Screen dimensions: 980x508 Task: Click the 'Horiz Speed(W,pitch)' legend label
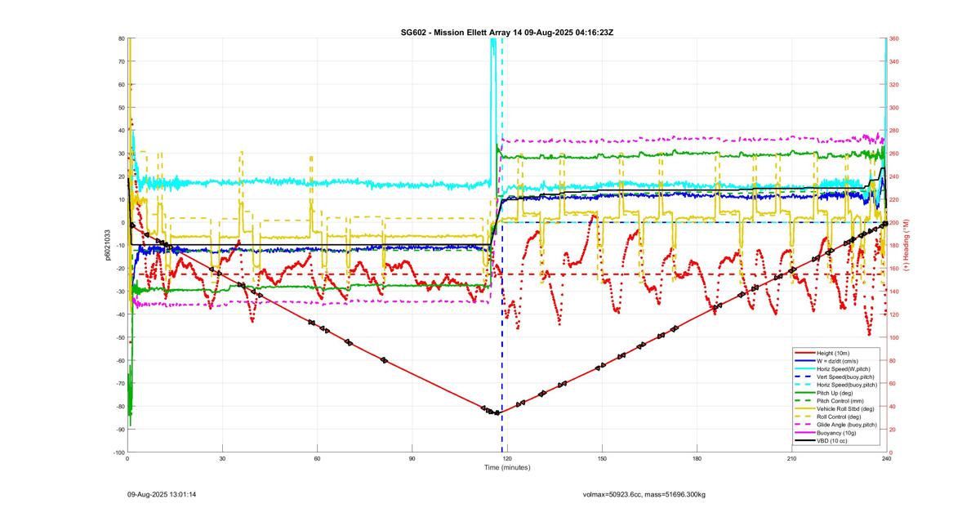(x=844, y=368)
